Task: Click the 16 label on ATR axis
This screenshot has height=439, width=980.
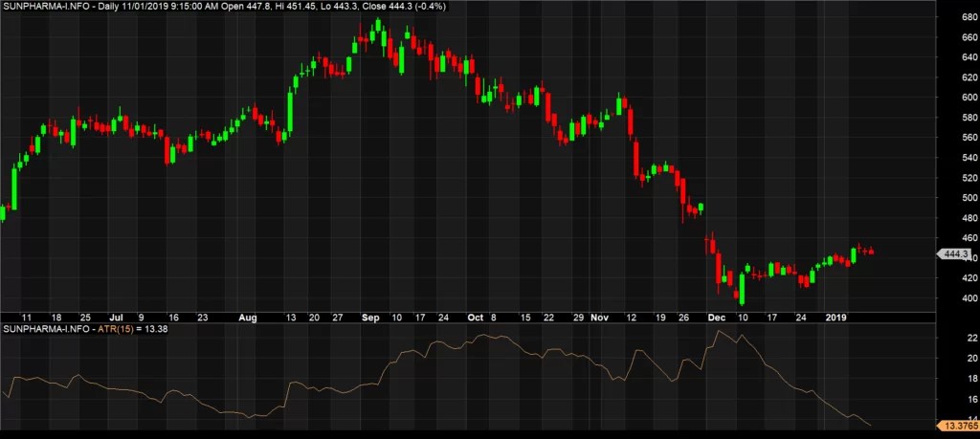Action: [x=972, y=399]
